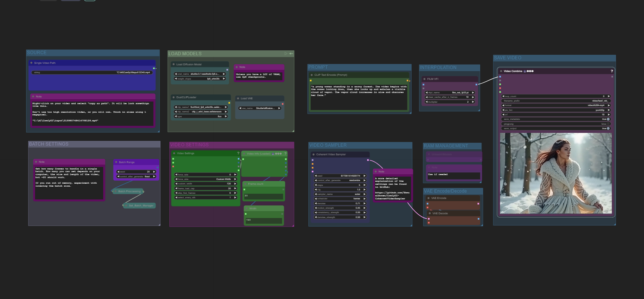
Task: Click the Batch Processing node
Action: 129,191
